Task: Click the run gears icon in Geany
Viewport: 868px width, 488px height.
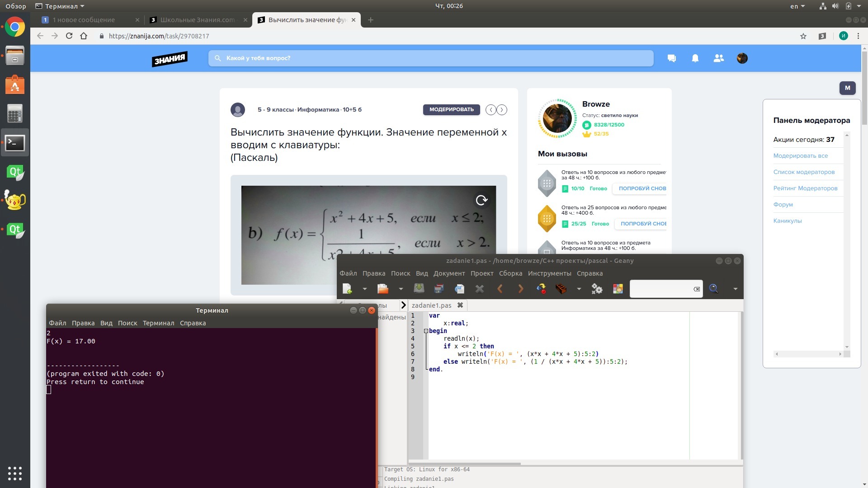Action: (597, 289)
